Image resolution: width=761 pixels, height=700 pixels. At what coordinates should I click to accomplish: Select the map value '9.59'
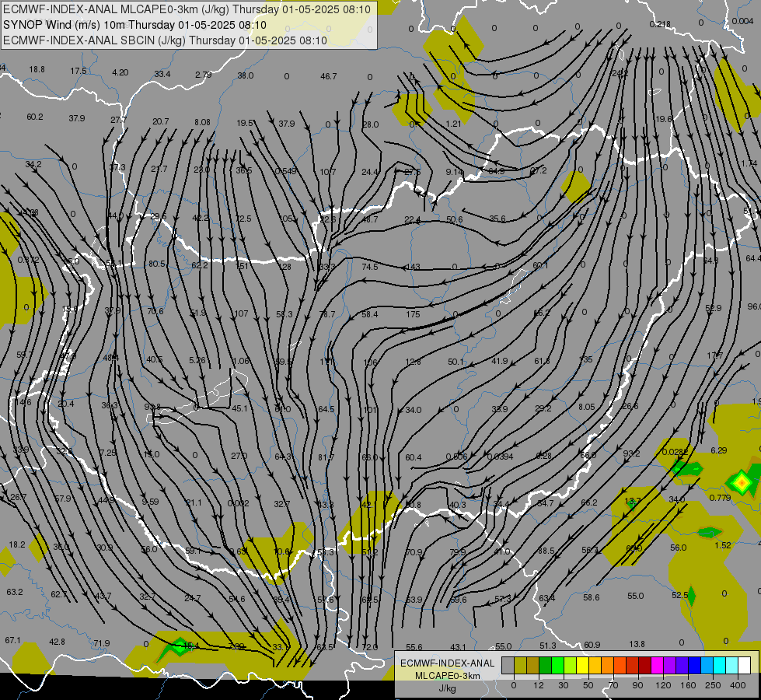[x=150, y=502]
